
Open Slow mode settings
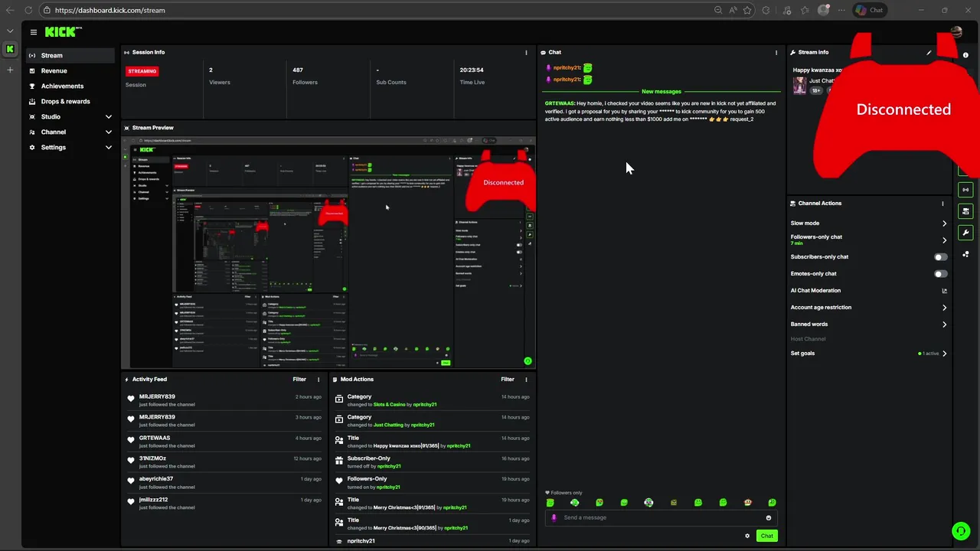pos(868,223)
